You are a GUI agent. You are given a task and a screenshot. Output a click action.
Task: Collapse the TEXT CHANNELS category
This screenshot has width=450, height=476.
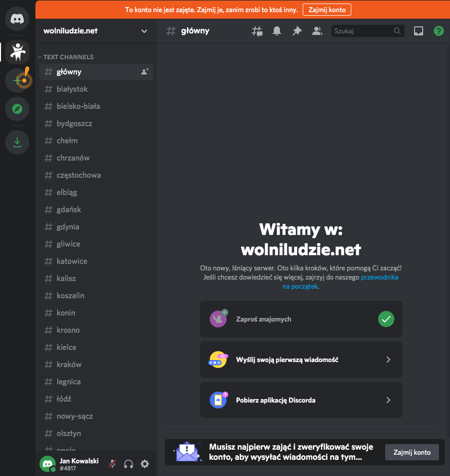coord(66,57)
